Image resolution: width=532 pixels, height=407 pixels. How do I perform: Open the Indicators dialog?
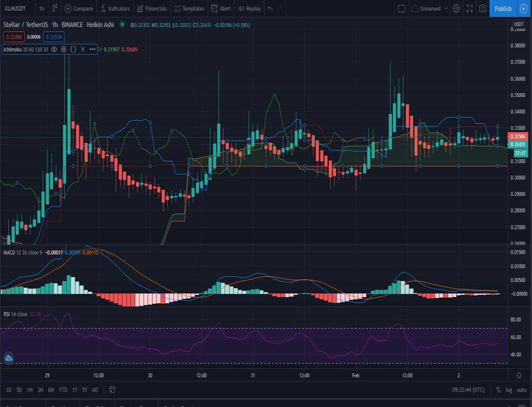(115, 8)
